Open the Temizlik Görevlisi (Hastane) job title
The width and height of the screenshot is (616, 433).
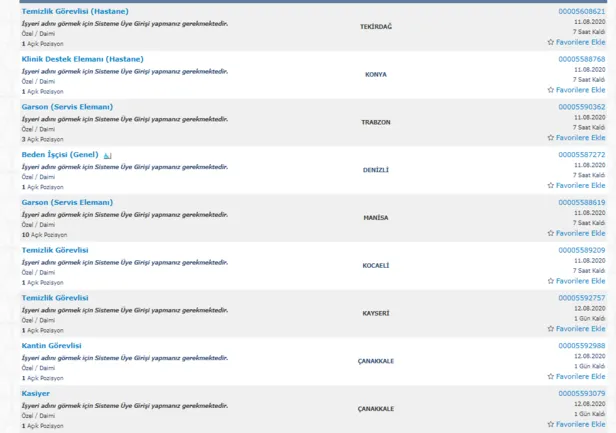tap(74, 12)
